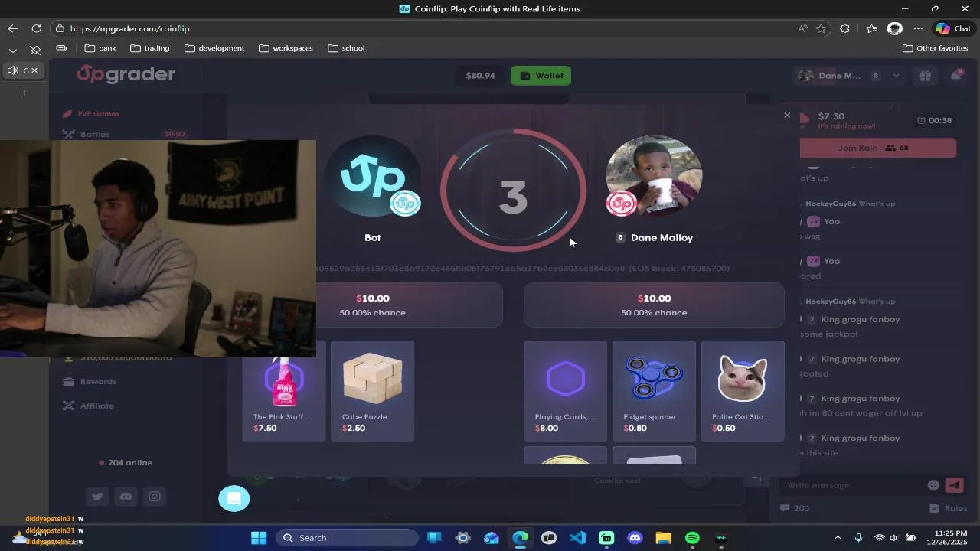980x551 pixels.
Task: Open the browser profile avatar
Action: [894, 28]
